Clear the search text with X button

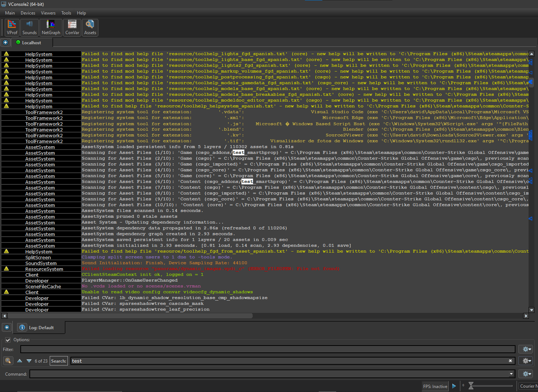(510, 361)
